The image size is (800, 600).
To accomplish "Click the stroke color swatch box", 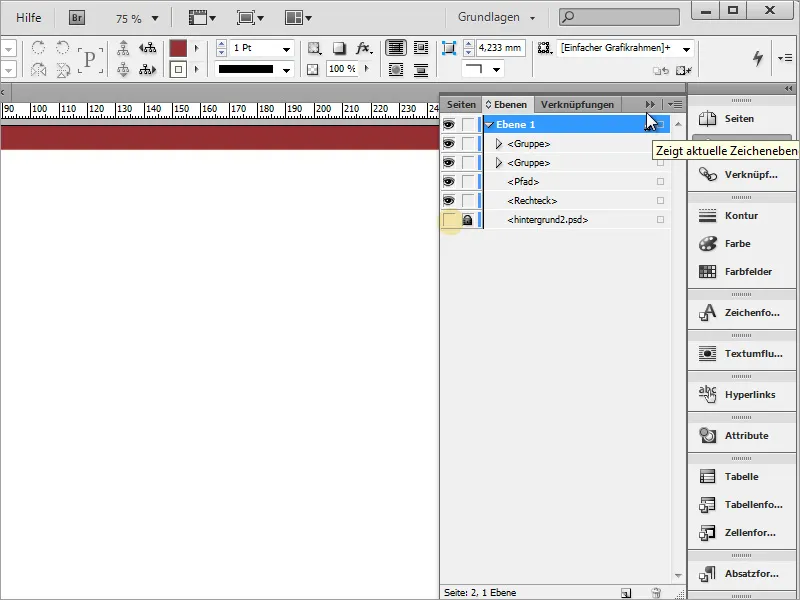I will coord(178,69).
